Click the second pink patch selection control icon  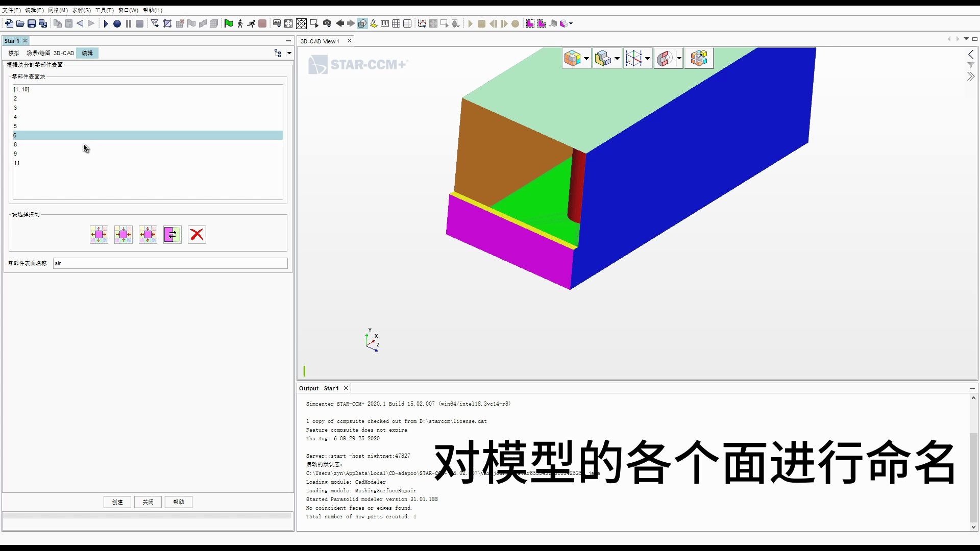124,235
